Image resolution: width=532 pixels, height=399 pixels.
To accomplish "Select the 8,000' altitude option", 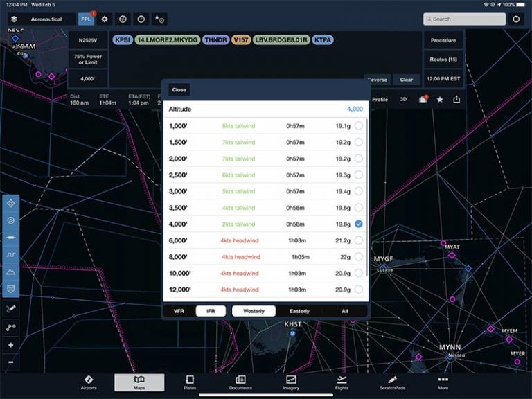I will click(x=266, y=257).
